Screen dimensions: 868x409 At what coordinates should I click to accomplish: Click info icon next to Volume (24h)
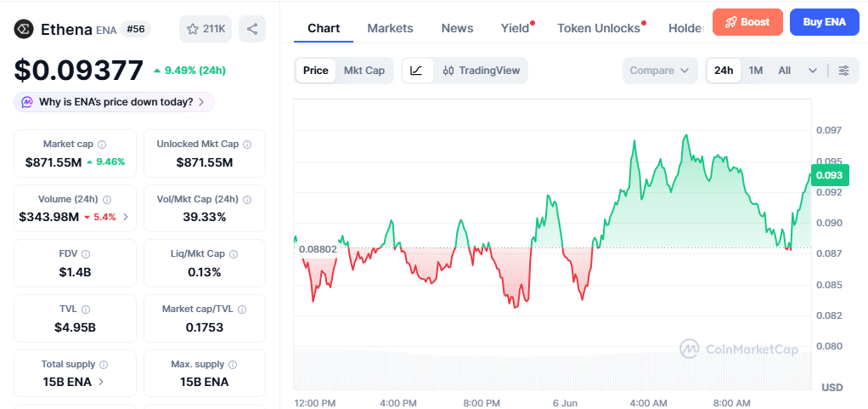click(x=107, y=199)
